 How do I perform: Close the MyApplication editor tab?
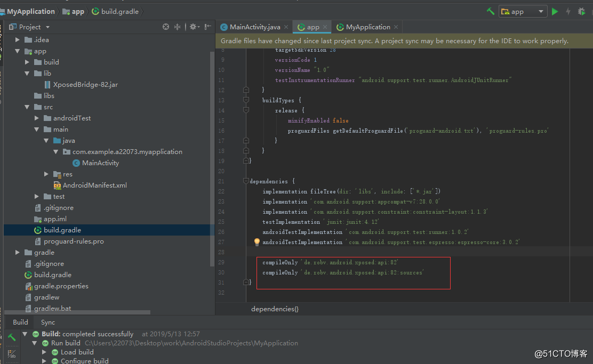click(396, 27)
